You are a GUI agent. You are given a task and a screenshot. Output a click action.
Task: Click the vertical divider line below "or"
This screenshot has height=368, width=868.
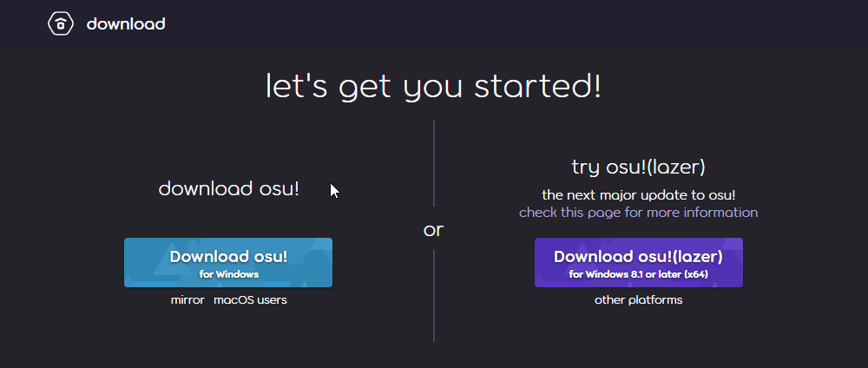pos(434,296)
